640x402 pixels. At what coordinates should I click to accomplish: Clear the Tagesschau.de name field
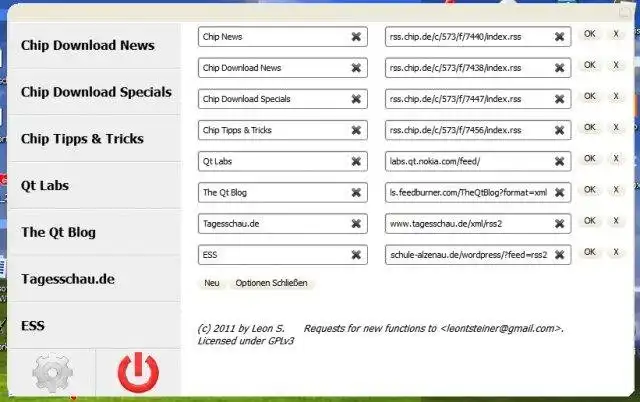[356, 224]
